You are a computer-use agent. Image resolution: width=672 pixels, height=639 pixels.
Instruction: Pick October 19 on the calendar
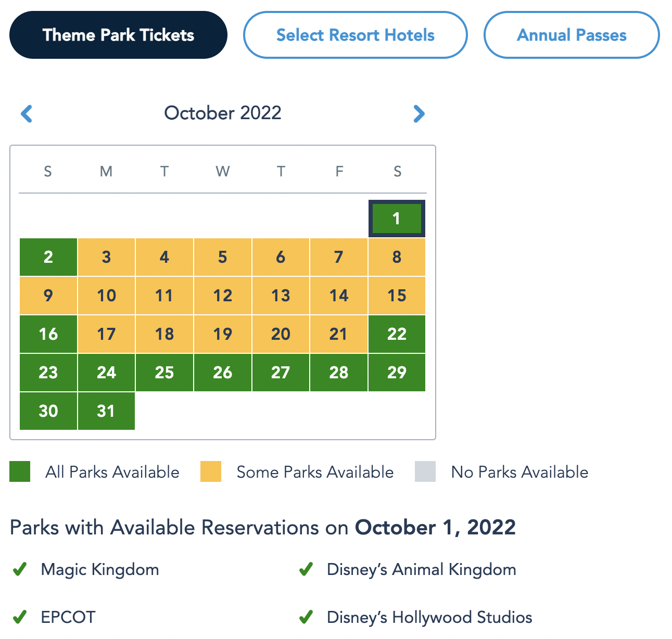(x=222, y=334)
